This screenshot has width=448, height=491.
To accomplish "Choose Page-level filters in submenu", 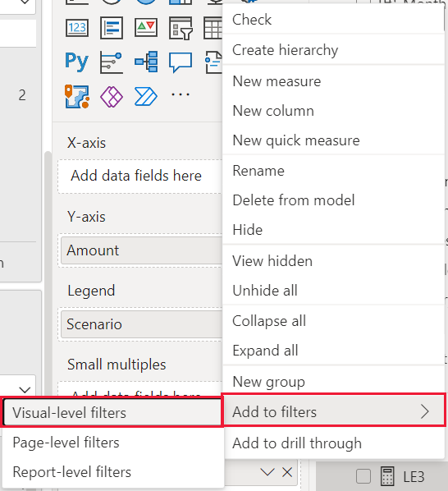I will tap(112, 443).
